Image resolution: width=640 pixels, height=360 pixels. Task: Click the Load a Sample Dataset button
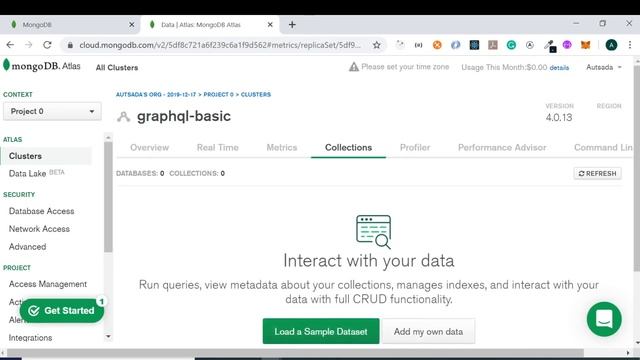click(321, 331)
